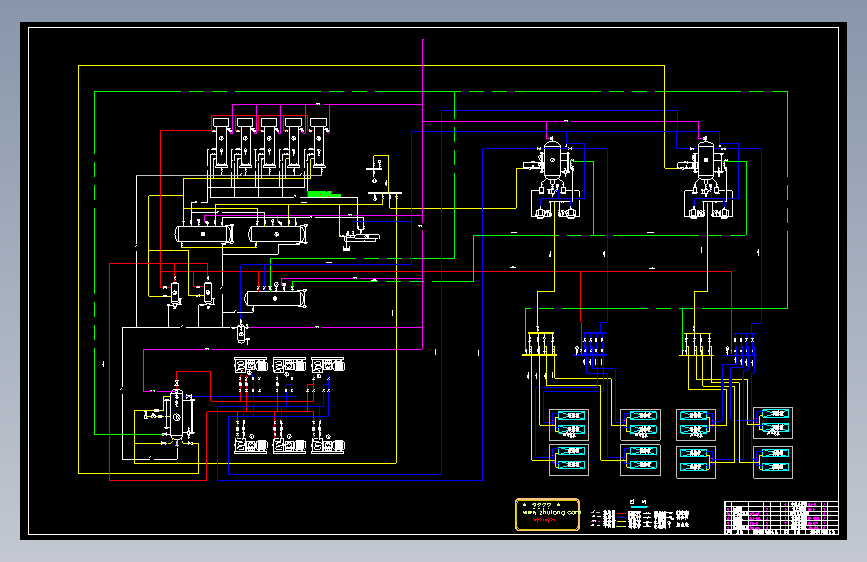Select the yellow-framed watermark box
Viewport: 867px width, 562px height.
pyautogui.click(x=547, y=514)
